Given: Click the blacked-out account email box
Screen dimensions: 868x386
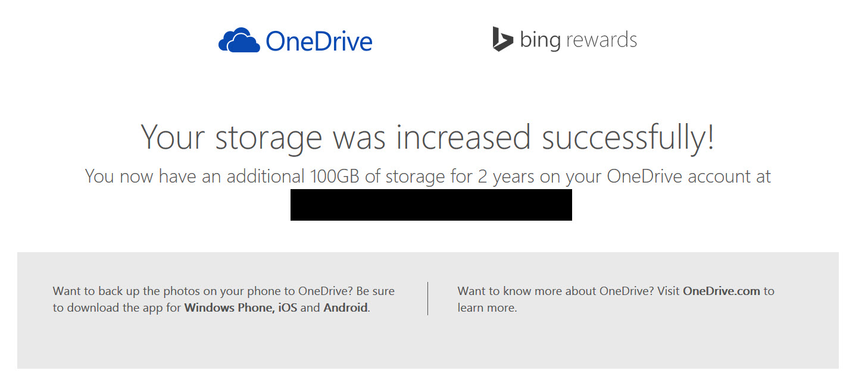Looking at the screenshot, I should coord(431,205).
